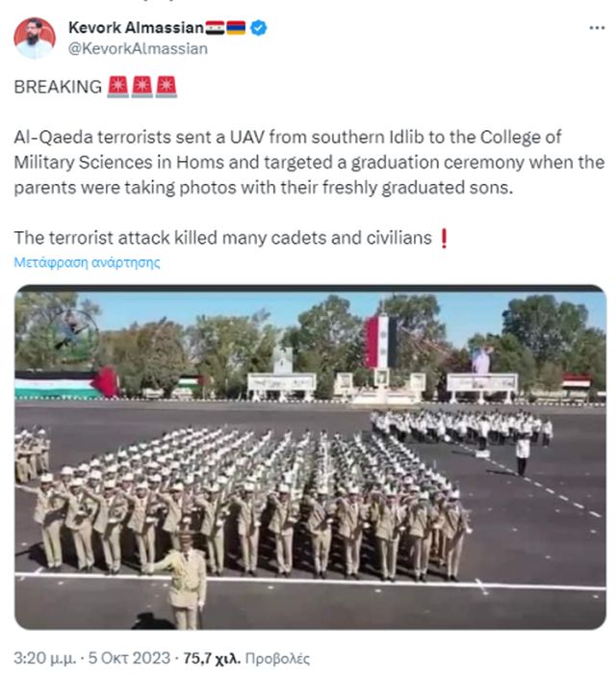
Task: Click the tweet text about Homs college
Action: pyautogui.click(x=309, y=163)
